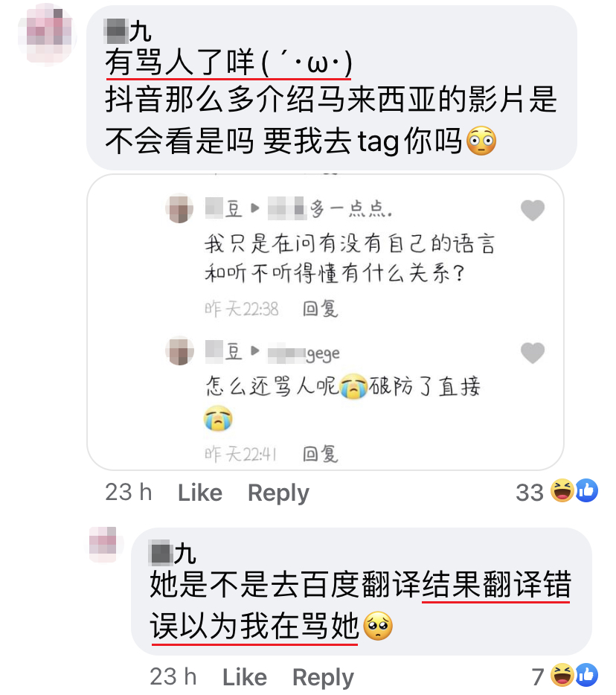The height and width of the screenshot is (695, 616).
Task: Reply to the comment mentioning 百度翻译
Action: coord(323,678)
